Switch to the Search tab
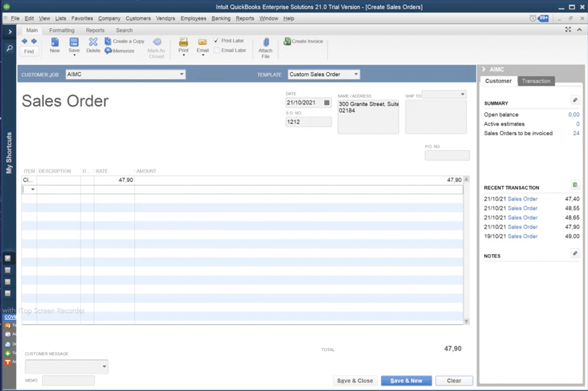Image resolution: width=588 pixels, height=391 pixels. [x=124, y=30]
